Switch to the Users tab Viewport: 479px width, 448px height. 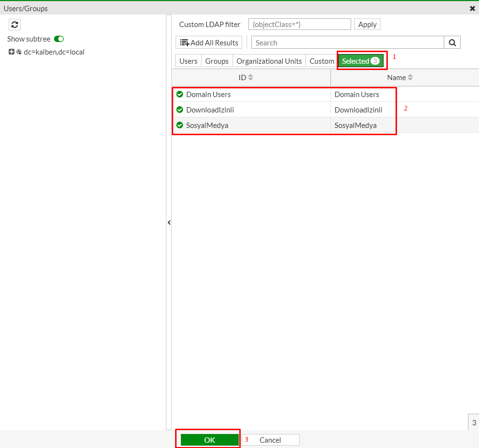click(188, 61)
